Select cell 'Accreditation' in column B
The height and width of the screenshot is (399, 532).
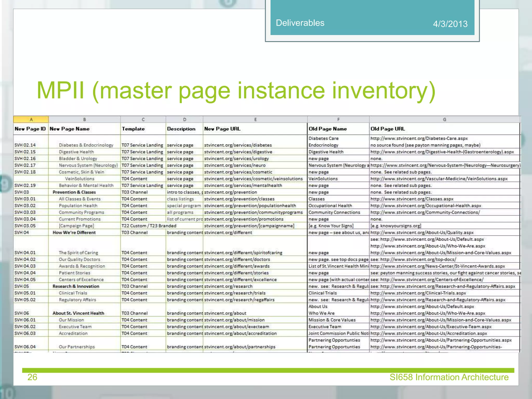point(84,333)
